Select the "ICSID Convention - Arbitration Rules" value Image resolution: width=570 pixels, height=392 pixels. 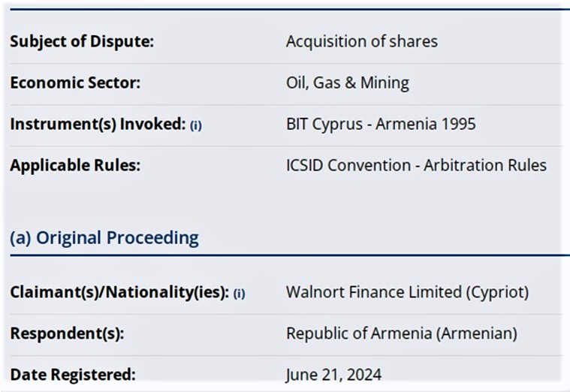pyautogui.click(x=416, y=165)
